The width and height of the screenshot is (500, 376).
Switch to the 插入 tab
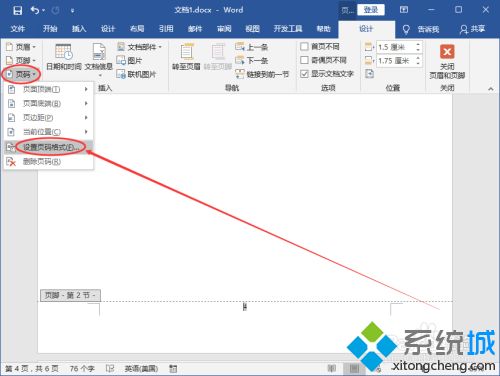pyautogui.click(x=79, y=29)
